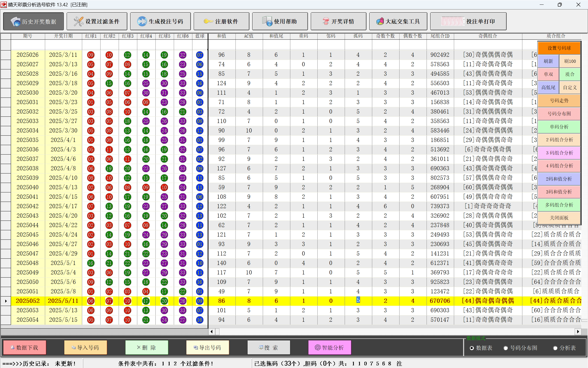588x368 pixels.
Task: Click the 开奖详情 icon
Action: 326,22
